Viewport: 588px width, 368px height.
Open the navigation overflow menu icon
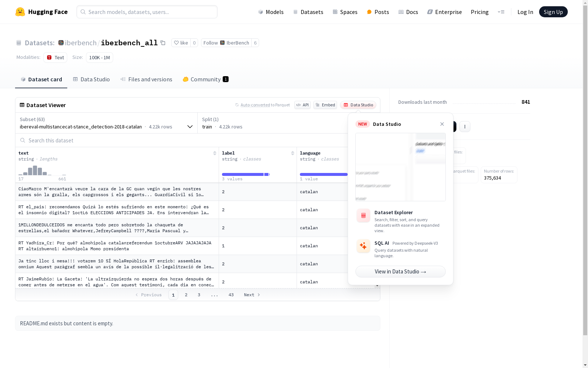[x=501, y=12]
